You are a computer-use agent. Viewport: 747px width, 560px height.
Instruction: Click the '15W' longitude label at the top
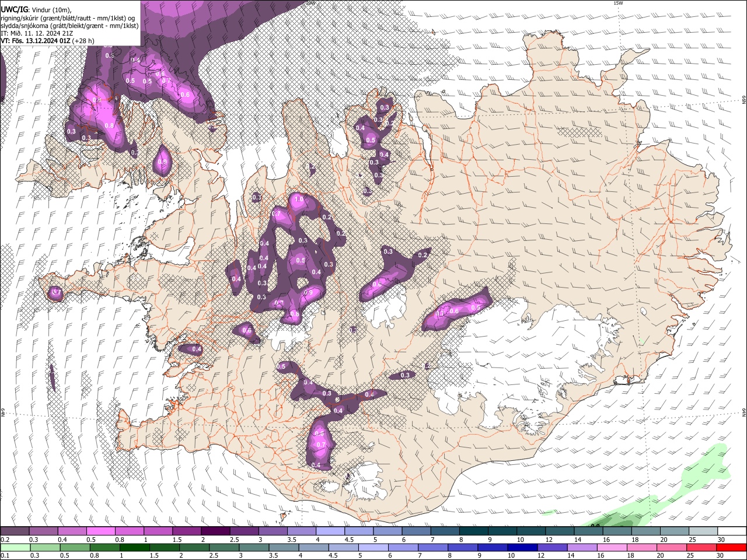pos(618,3)
